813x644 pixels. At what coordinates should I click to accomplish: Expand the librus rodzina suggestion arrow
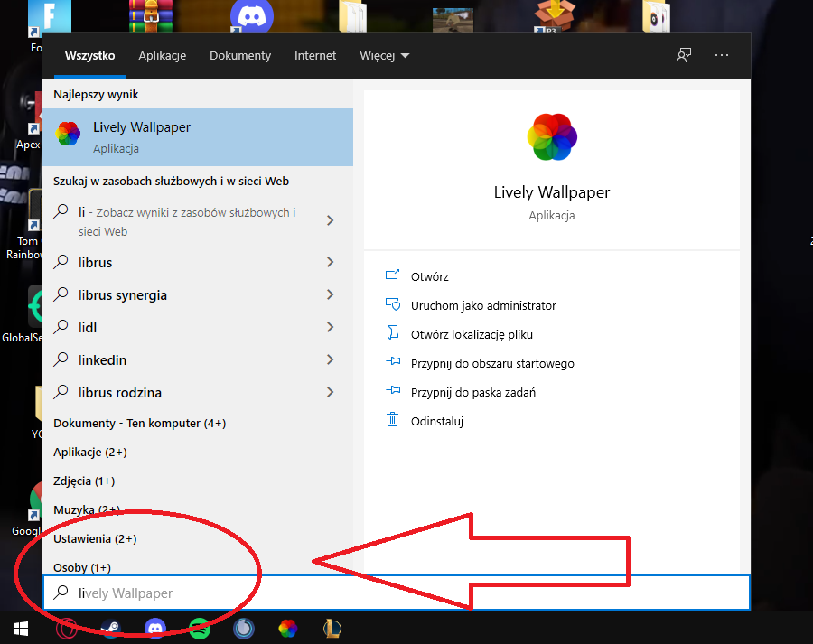(x=331, y=392)
